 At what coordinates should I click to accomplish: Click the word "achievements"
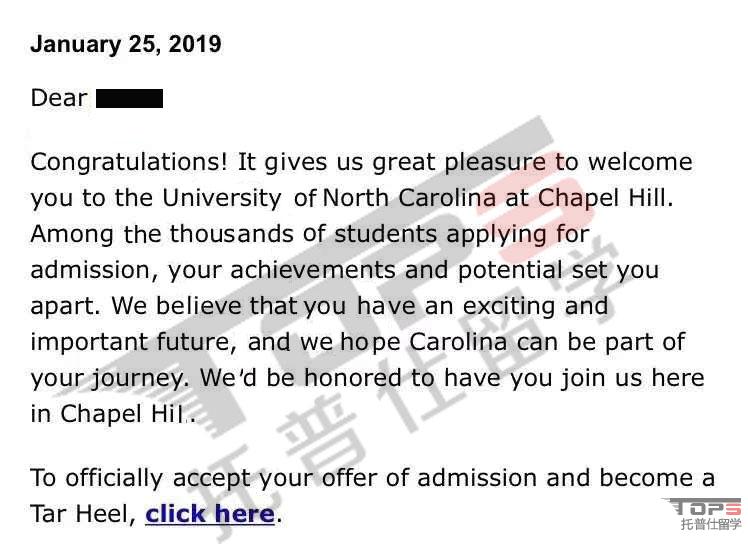tap(313, 270)
